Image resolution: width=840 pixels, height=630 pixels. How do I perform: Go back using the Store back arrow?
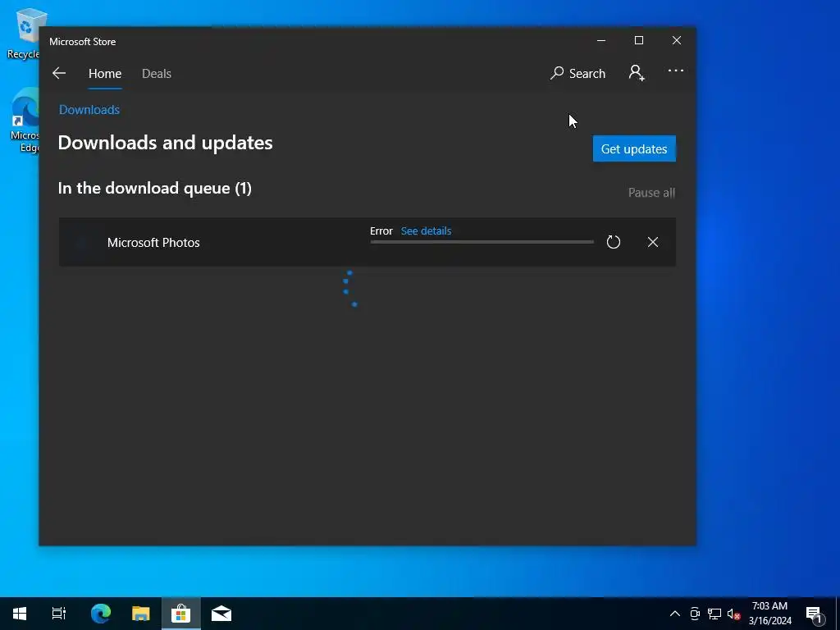[x=59, y=73]
